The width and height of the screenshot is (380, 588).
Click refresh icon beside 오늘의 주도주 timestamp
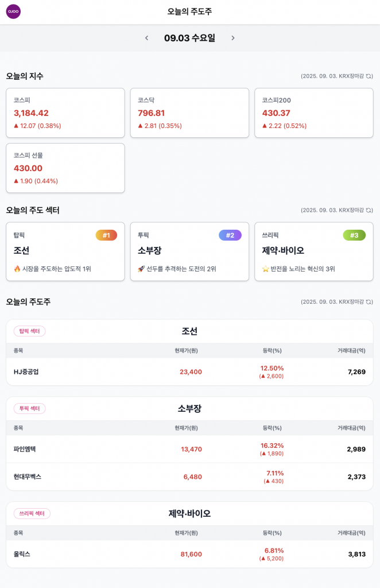coord(370,301)
